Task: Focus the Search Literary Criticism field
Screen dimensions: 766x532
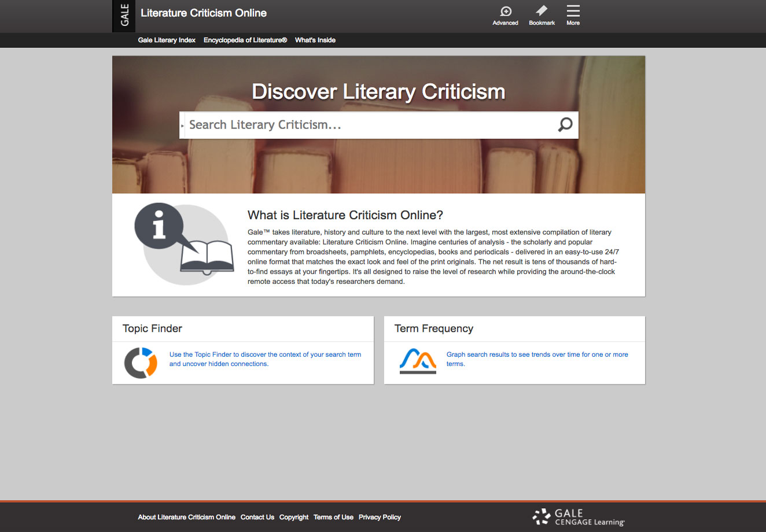Action: 370,125
